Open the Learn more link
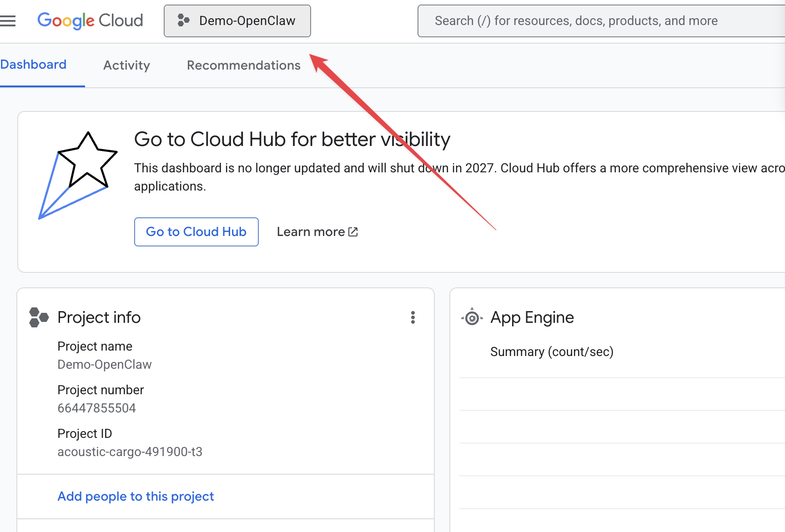Image resolution: width=785 pixels, height=532 pixels. pyautogui.click(x=311, y=231)
